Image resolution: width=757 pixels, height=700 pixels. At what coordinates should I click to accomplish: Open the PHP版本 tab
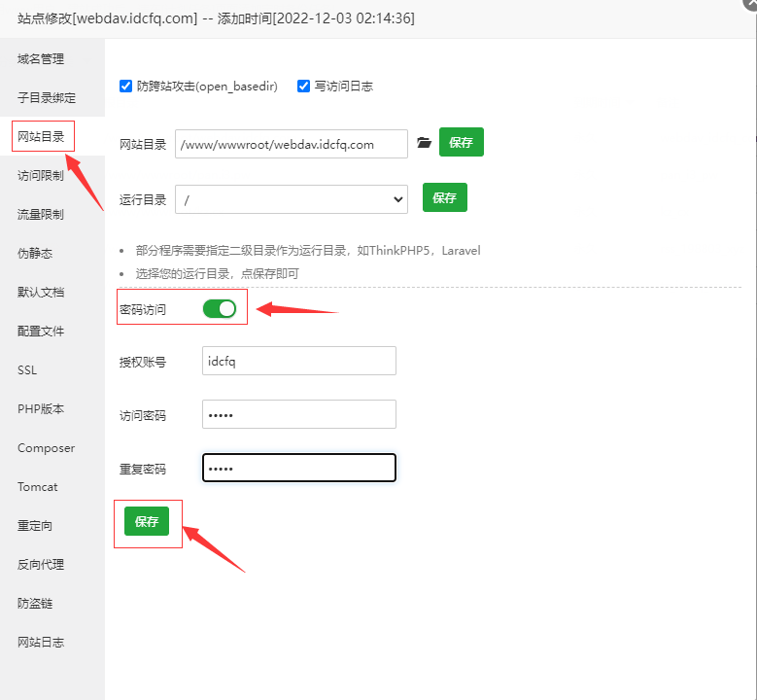(41, 409)
